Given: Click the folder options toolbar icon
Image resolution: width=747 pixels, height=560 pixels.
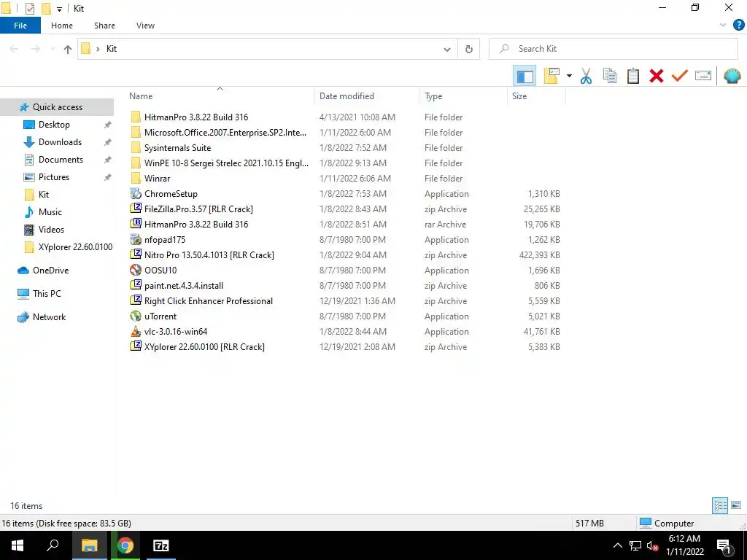Looking at the screenshot, I should (551, 76).
